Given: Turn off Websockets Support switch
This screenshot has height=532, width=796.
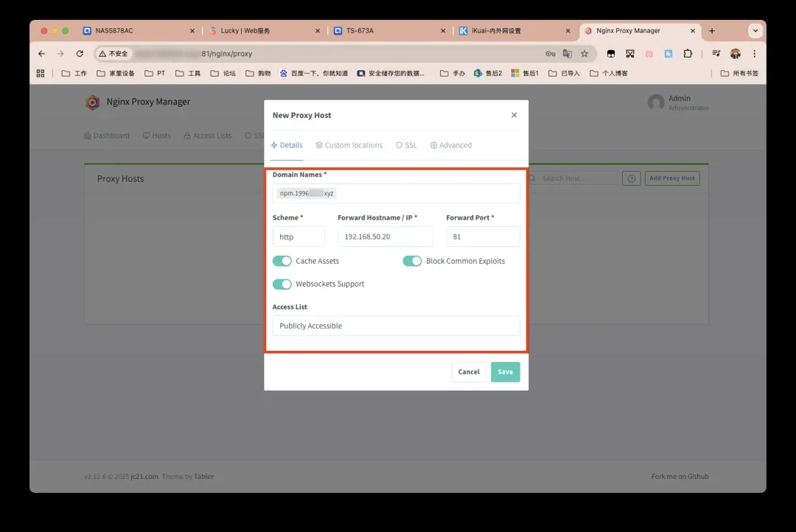Looking at the screenshot, I should (282, 284).
